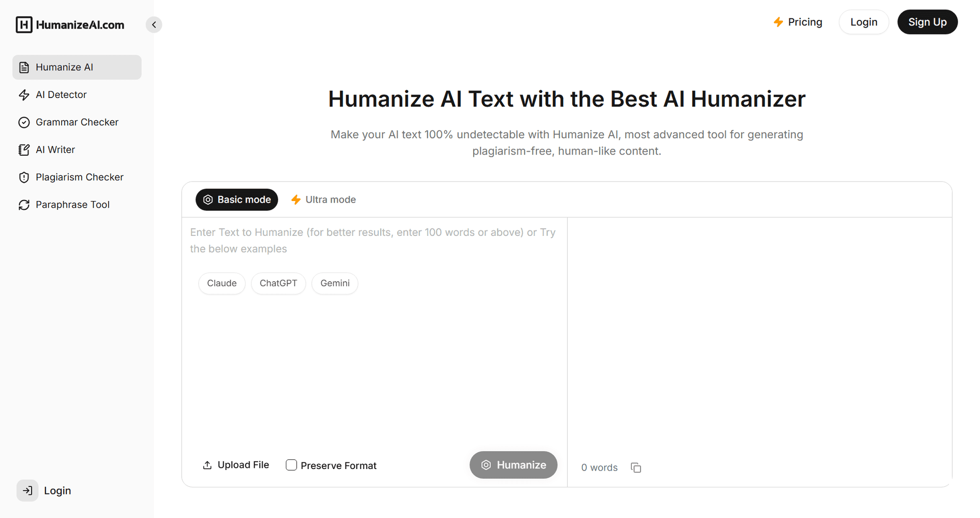
Task: Click the HumanizeAI.com logo icon
Action: click(x=24, y=24)
